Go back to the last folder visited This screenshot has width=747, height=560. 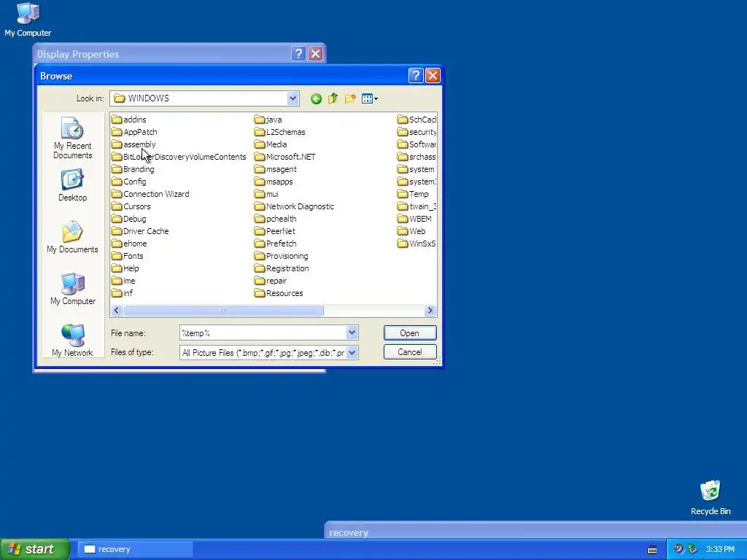click(316, 98)
